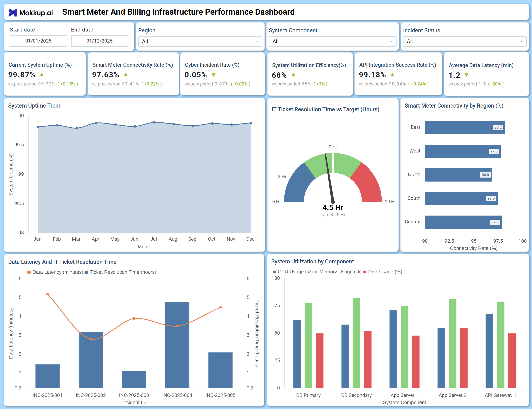Click the up arrow beside 97.63% connectivity

125,75
